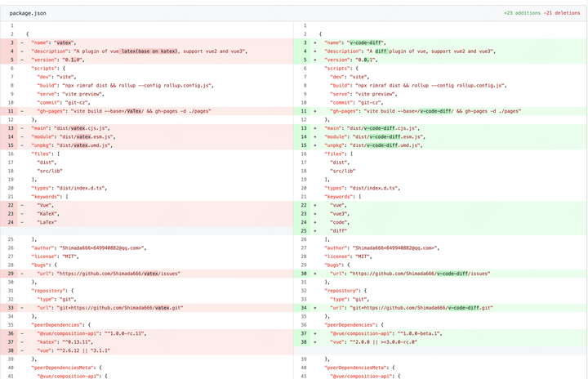Click the plus marker on right line 22
The height and width of the screenshot is (379, 588).
[x=315, y=205]
